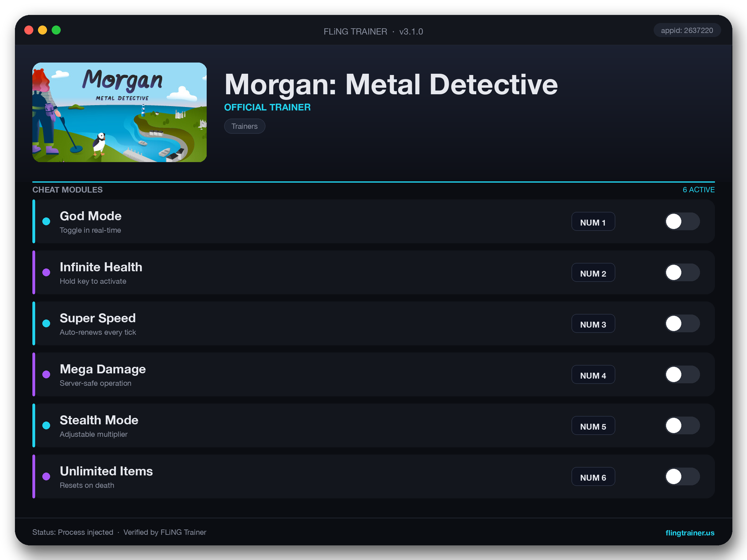Click 'Resets on death' description
Screen dimensions: 747x560
(x=87, y=485)
